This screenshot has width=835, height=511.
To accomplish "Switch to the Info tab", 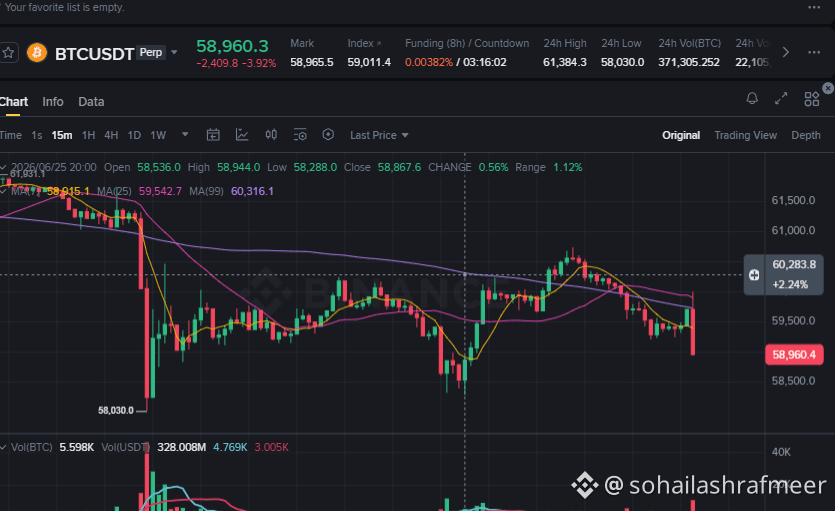I will (53, 102).
